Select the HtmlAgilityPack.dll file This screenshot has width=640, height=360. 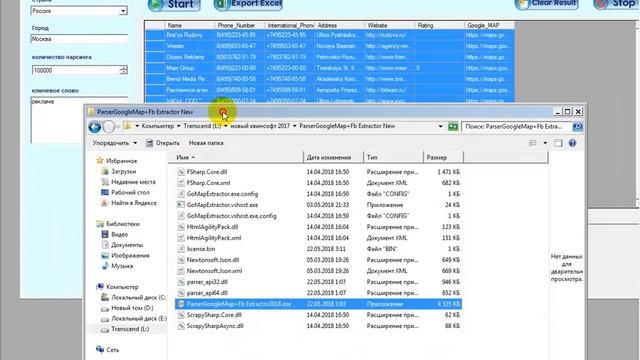(x=212, y=227)
